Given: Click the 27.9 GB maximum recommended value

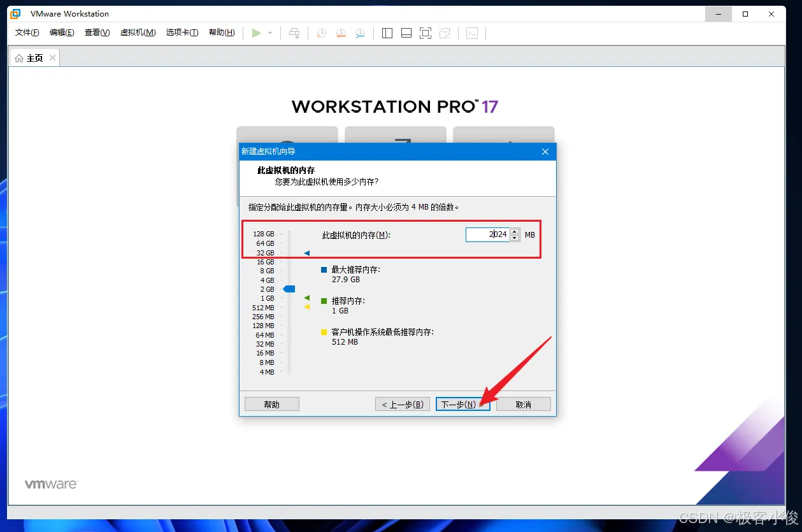Looking at the screenshot, I should click(346, 280).
